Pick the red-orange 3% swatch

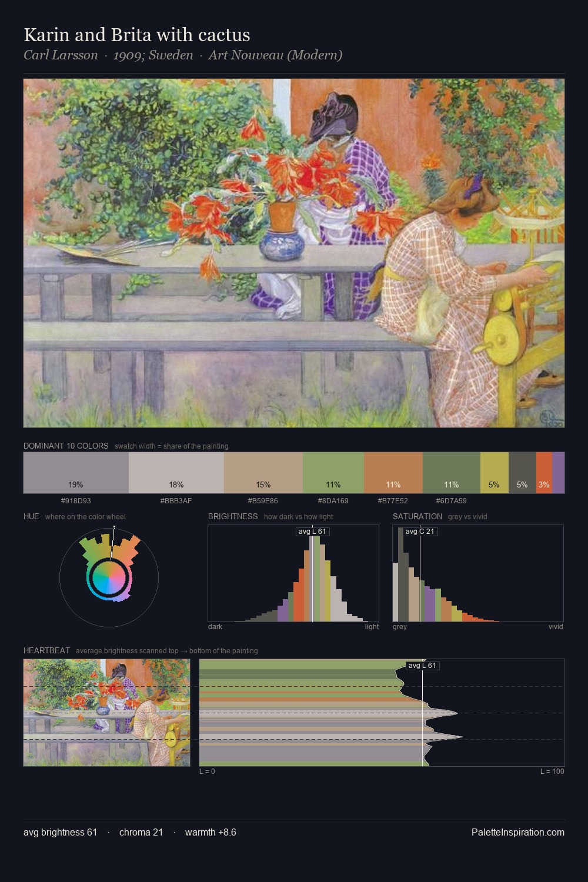544,472
